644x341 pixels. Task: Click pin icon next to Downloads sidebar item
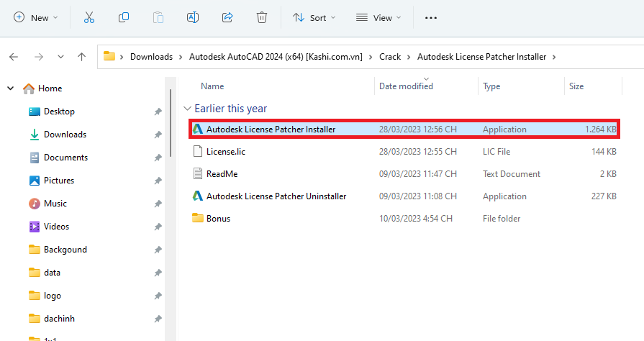158,135
